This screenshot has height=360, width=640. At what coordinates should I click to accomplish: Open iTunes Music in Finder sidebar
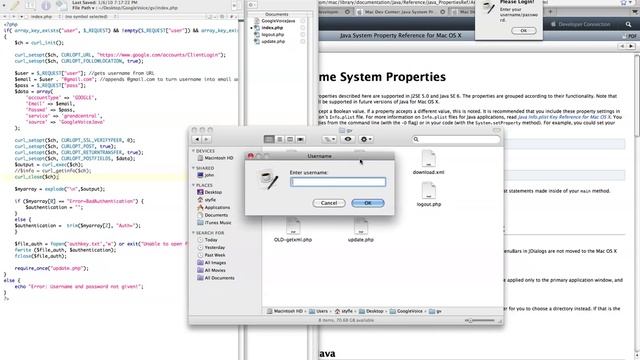point(214,223)
